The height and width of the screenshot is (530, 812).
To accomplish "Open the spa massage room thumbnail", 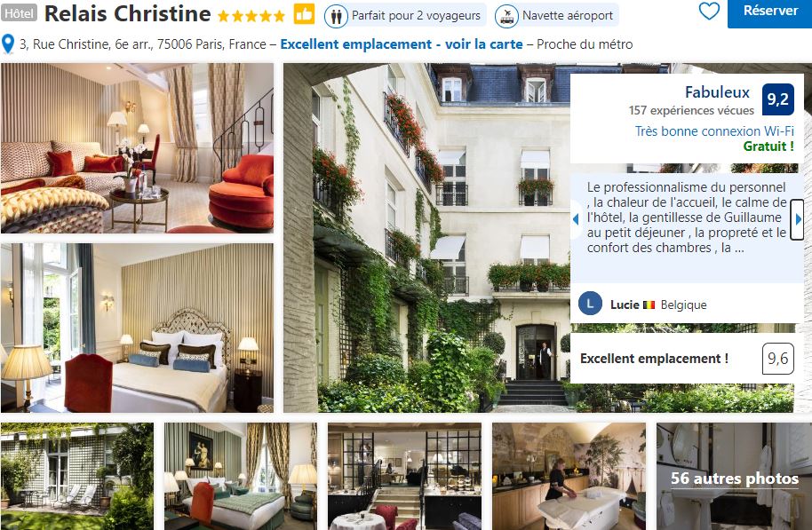I will click(569, 476).
